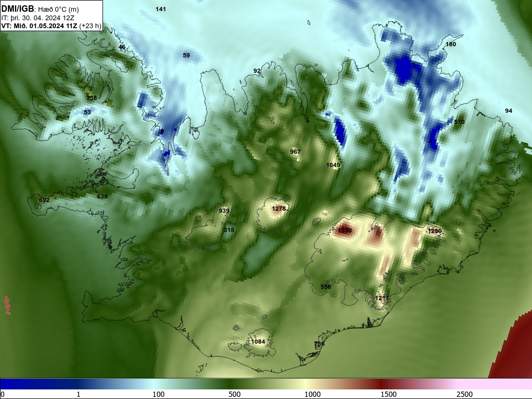Click the 1084 value near the south coast

coord(258,342)
